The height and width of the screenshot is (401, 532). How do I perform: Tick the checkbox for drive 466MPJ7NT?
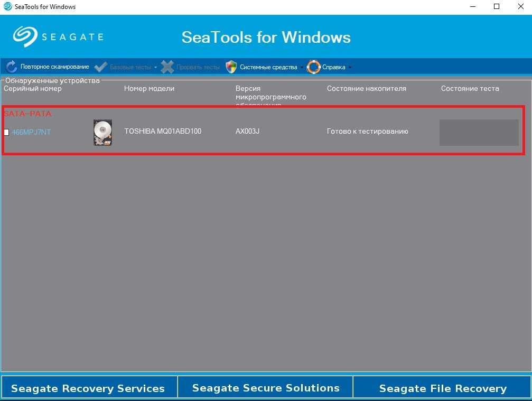(6, 132)
